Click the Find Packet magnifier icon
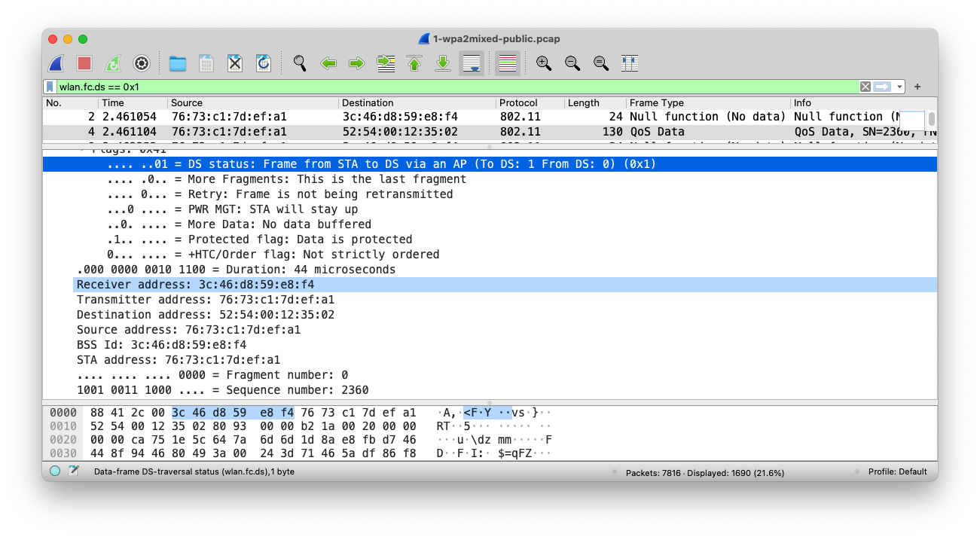Image resolution: width=980 pixels, height=537 pixels. (x=300, y=63)
